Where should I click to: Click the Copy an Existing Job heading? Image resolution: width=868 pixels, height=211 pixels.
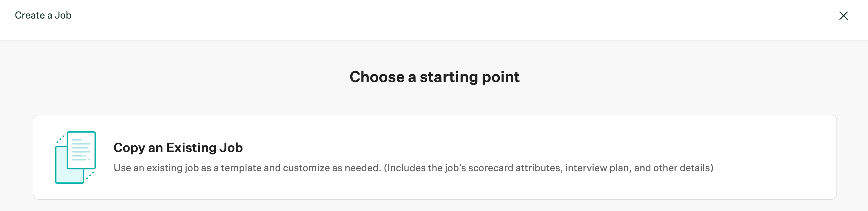178,147
